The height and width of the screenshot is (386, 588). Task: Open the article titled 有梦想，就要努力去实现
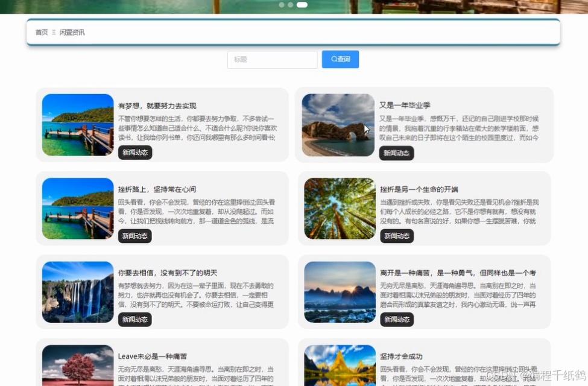157,106
